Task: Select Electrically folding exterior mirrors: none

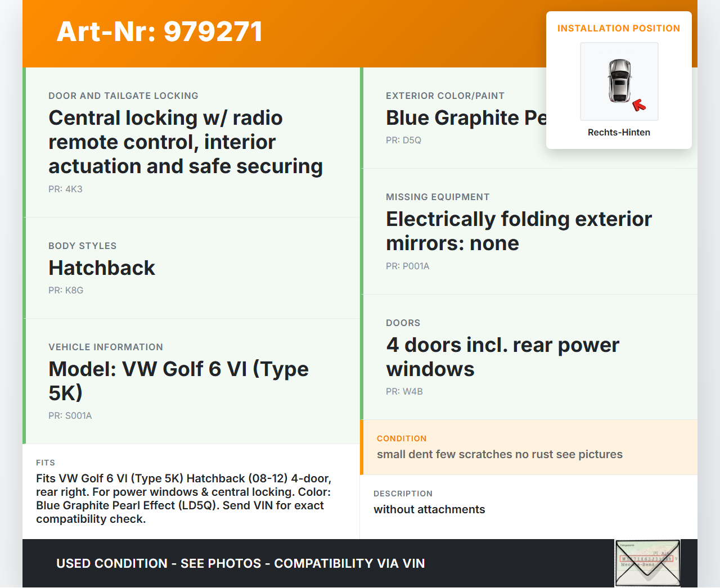Action: coord(519,231)
